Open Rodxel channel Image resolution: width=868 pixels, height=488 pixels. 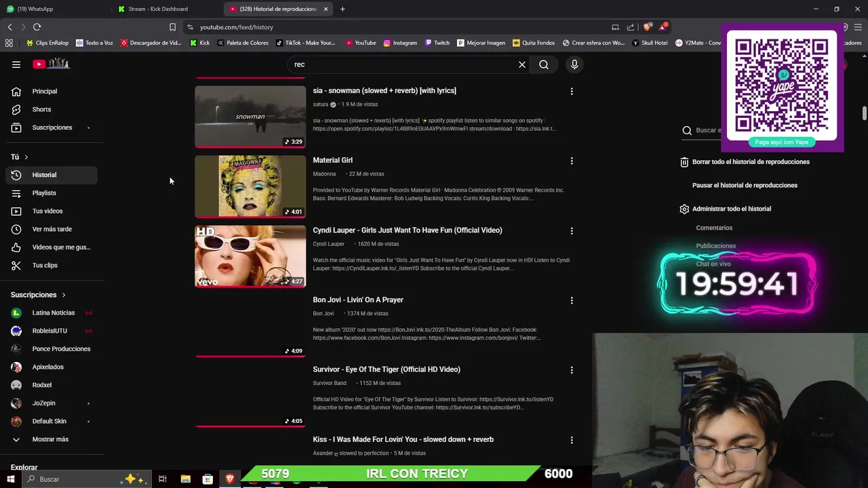[x=52, y=385]
